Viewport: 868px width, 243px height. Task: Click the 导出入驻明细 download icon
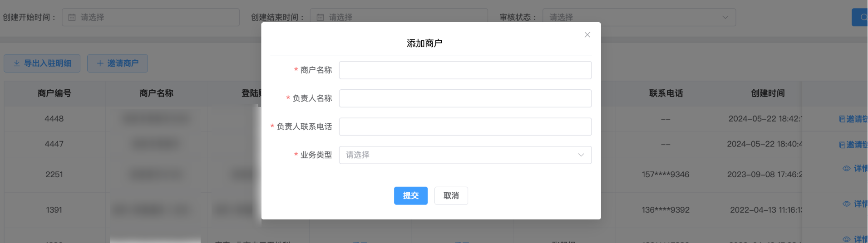[x=17, y=63]
